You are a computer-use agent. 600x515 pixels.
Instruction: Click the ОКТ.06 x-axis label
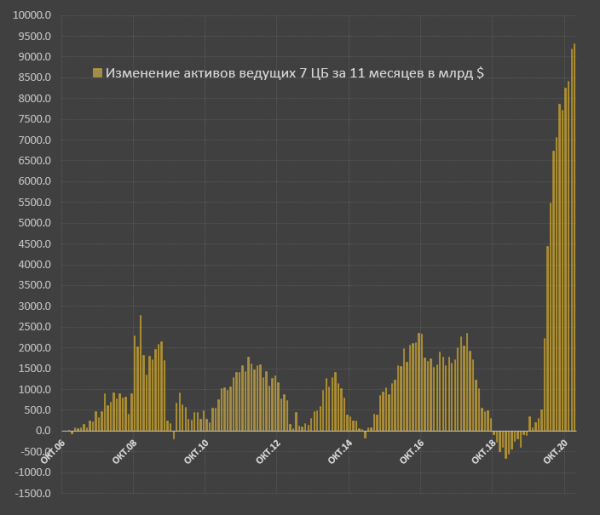coord(53,452)
